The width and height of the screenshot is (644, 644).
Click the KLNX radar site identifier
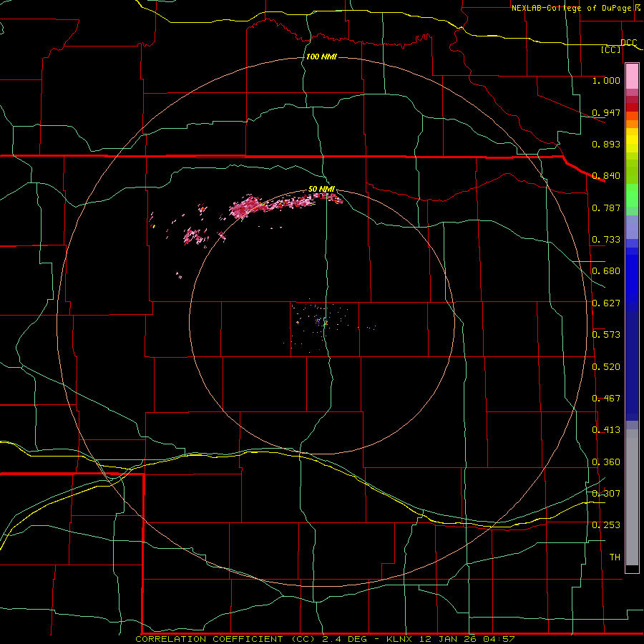pyautogui.click(x=401, y=639)
